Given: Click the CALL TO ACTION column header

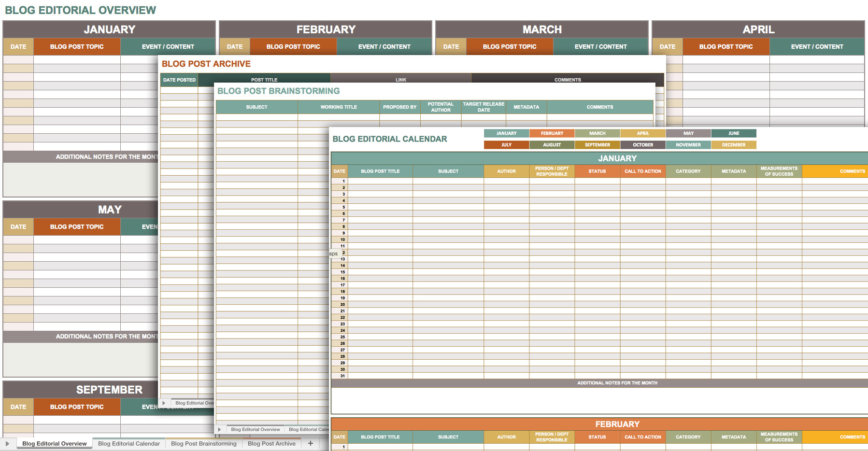Looking at the screenshot, I should [642, 171].
